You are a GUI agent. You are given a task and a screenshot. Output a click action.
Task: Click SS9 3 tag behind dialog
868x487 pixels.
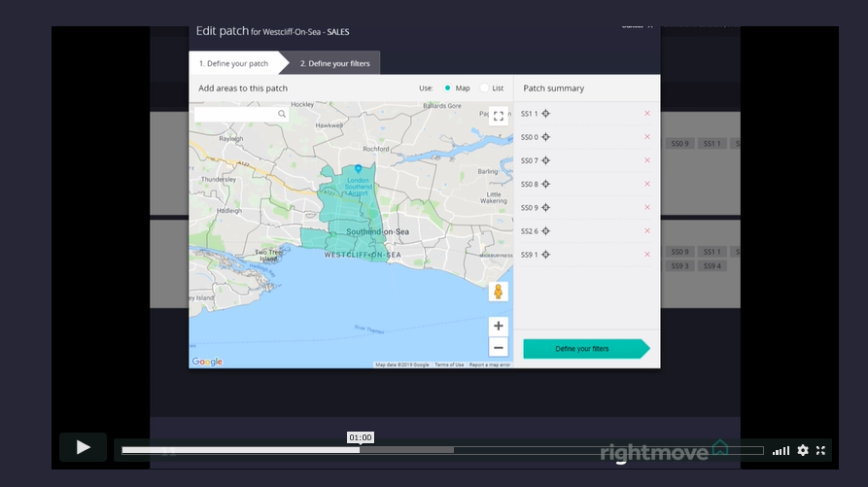point(679,266)
